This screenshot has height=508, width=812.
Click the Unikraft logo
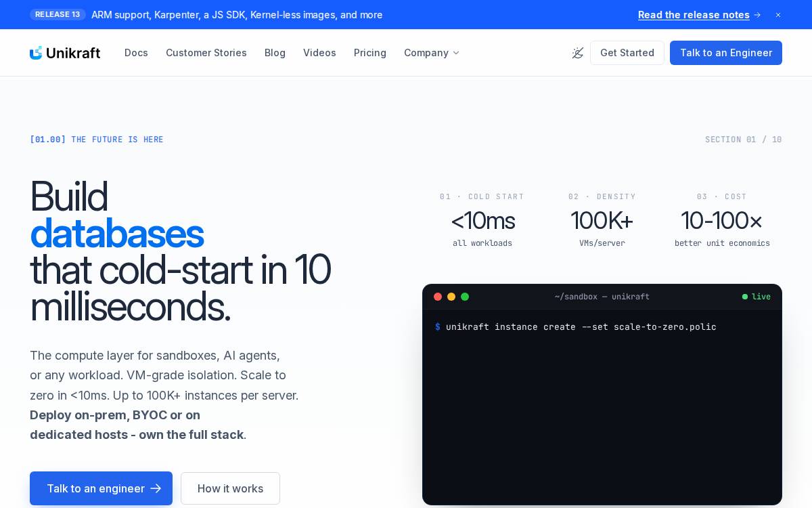65,53
